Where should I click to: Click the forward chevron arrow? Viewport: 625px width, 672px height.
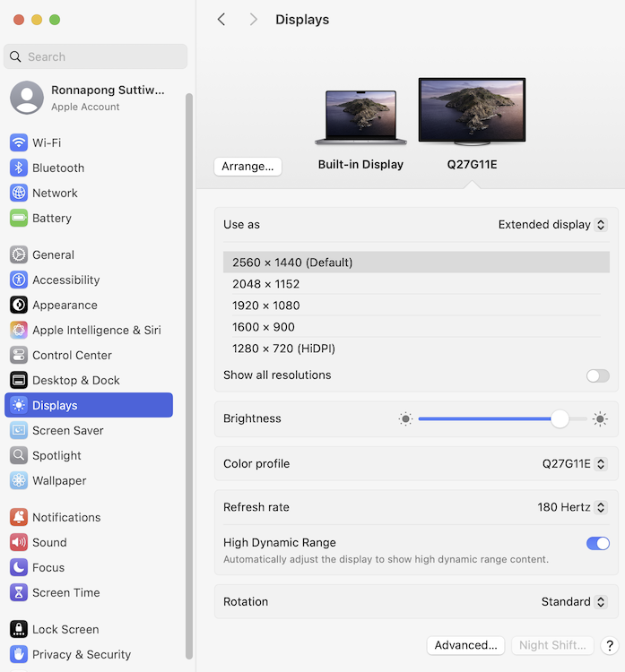point(254,20)
